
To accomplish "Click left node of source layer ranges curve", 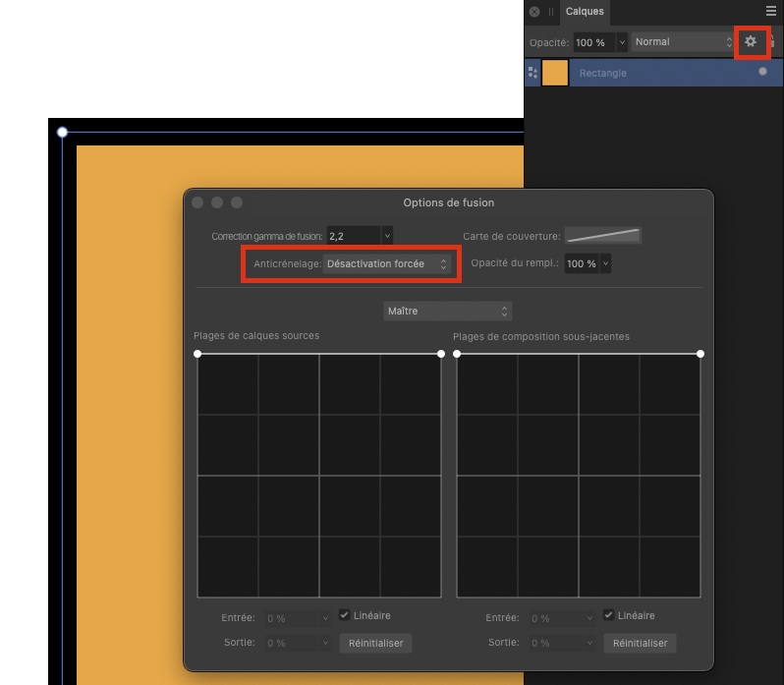I will pos(197,354).
